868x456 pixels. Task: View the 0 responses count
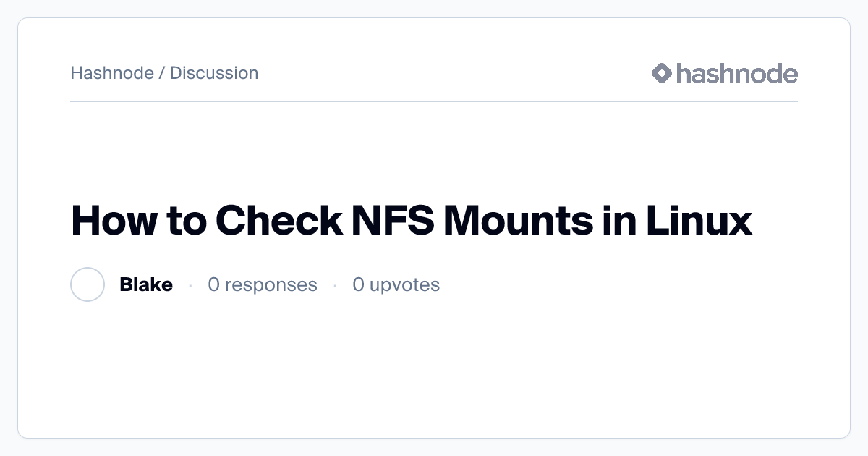[x=263, y=284]
